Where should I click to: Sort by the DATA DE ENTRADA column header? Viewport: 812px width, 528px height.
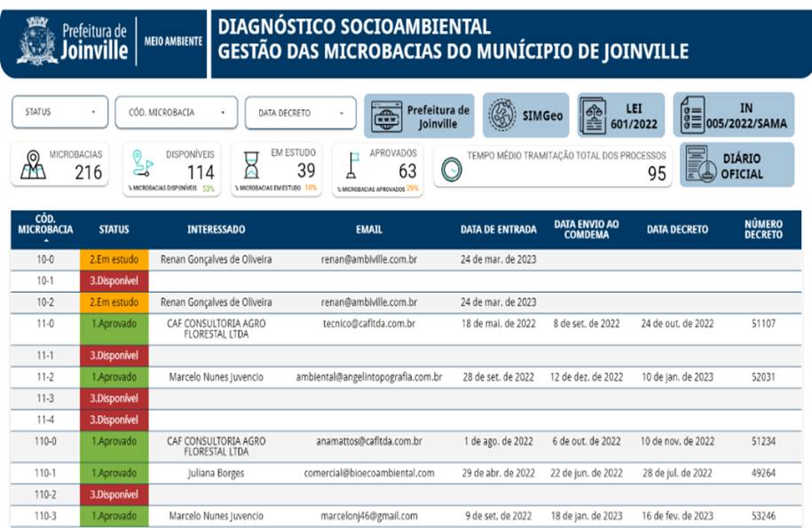click(498, 229)
